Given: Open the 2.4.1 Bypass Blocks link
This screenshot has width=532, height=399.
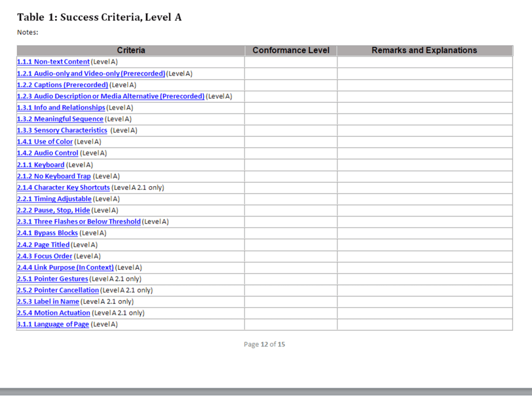Looking at the screenshot, I should click(47, 233).
